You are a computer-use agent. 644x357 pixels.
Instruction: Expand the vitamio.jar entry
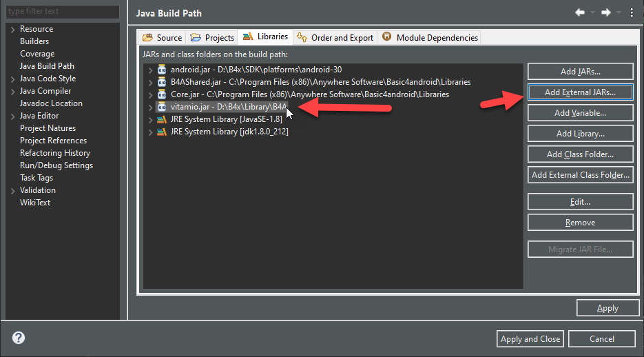[150, 108]
